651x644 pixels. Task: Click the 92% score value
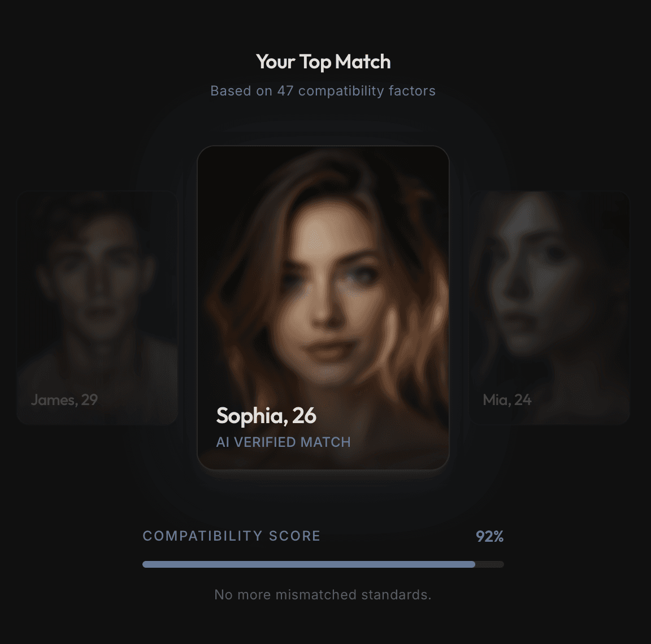[489, 537]
